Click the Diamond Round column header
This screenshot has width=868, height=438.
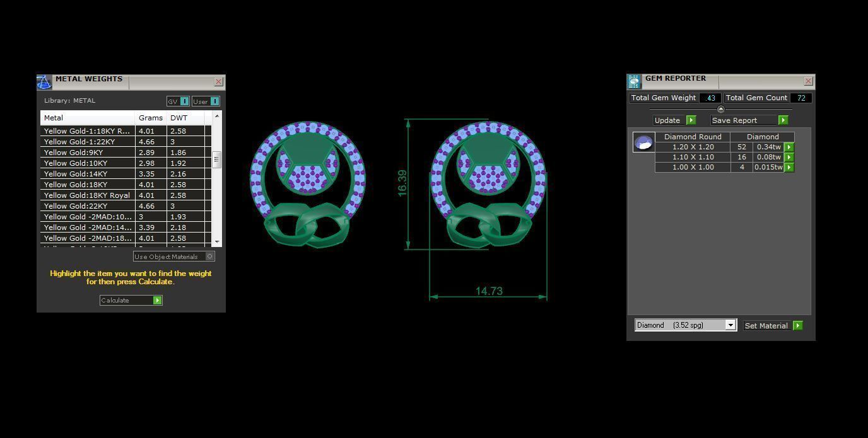pos(693,137)
